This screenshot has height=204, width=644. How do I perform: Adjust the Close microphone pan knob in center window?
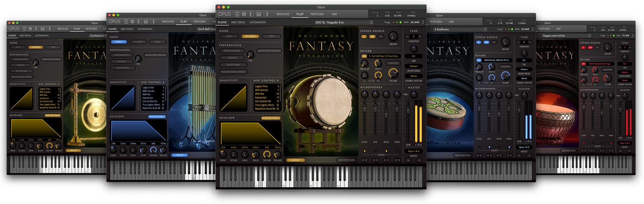tap(365, 94)
